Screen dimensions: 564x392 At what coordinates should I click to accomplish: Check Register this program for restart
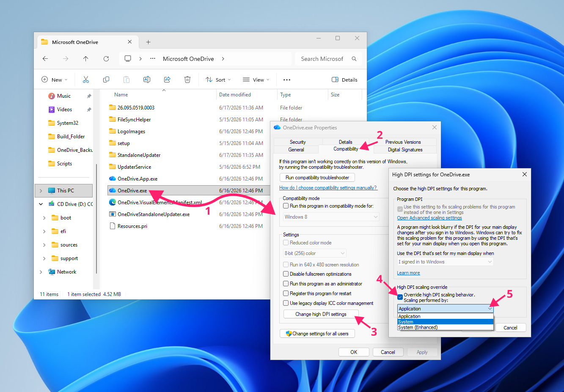pyautogui.click(x=286, y=293)
